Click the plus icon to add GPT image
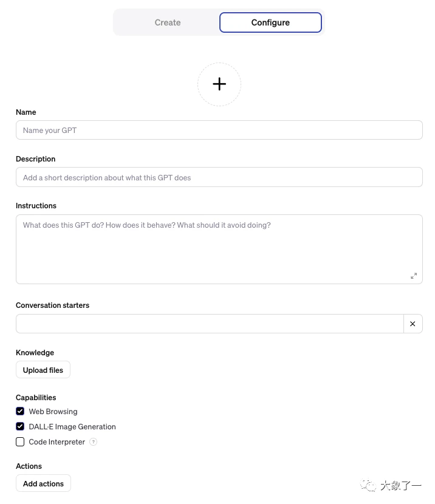Image resolution: width=435 pixels, height=504 pixels. pyautogui.click(x=219, y=84)
